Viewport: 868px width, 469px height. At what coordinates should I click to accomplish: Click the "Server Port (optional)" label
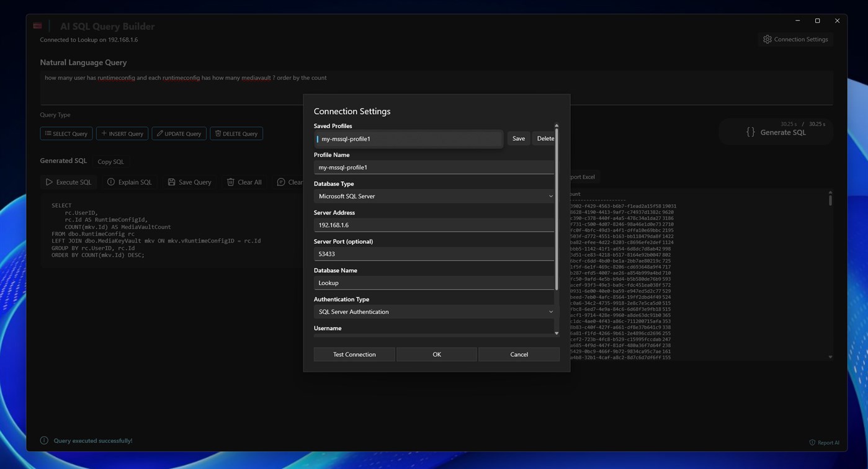click(x=344, y=241)
